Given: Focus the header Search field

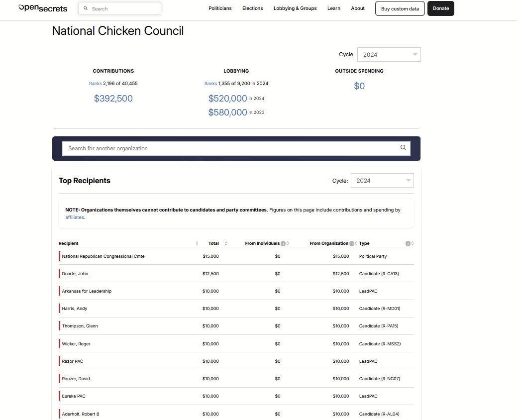Looking at the screenshot, I should click(120, 8).
